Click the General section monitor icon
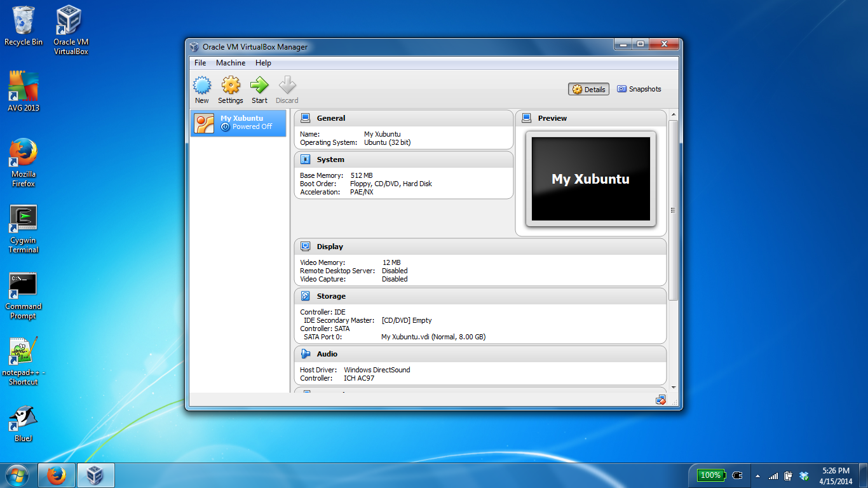Screen dimensions: 868x488 pos(305,118)
